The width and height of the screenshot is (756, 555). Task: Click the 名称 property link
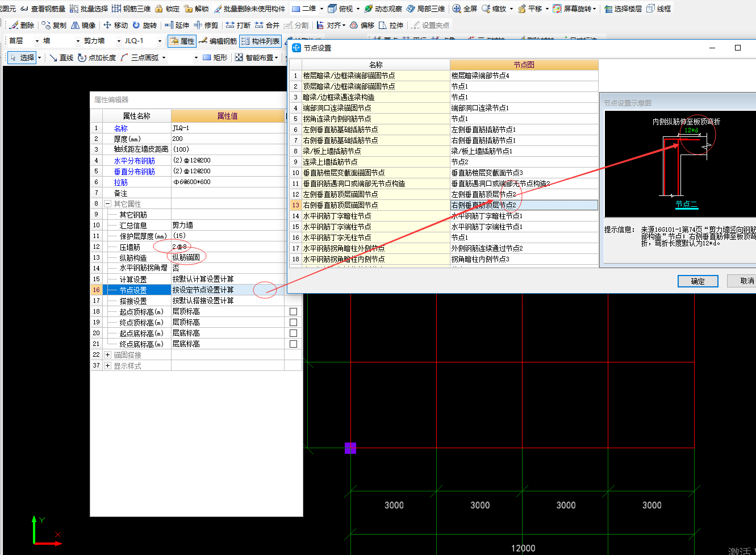coord(121,128)
